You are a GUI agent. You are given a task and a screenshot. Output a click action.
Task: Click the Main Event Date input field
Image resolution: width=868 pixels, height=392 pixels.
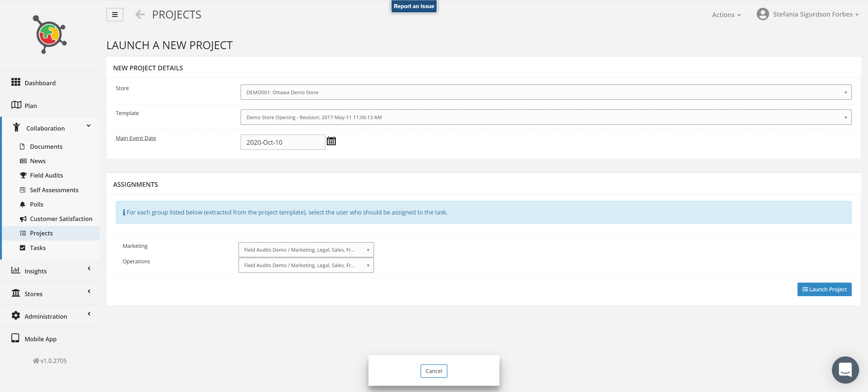282,142
